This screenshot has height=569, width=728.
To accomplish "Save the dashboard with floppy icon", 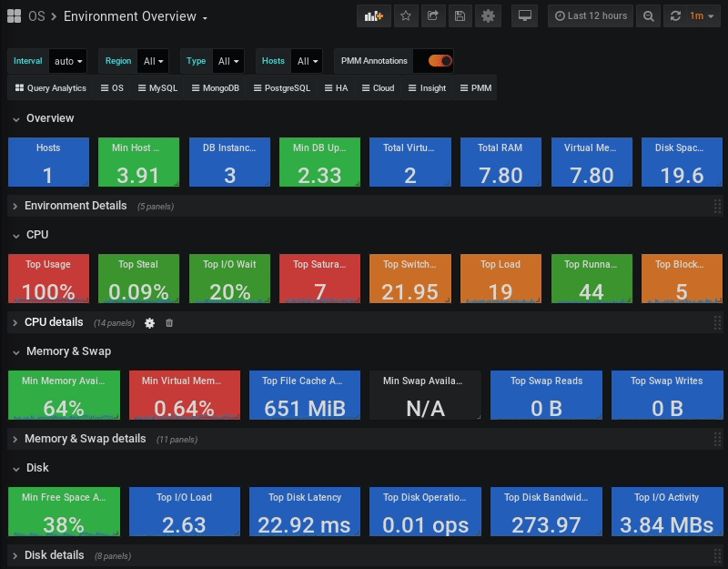I will point(460,15).
